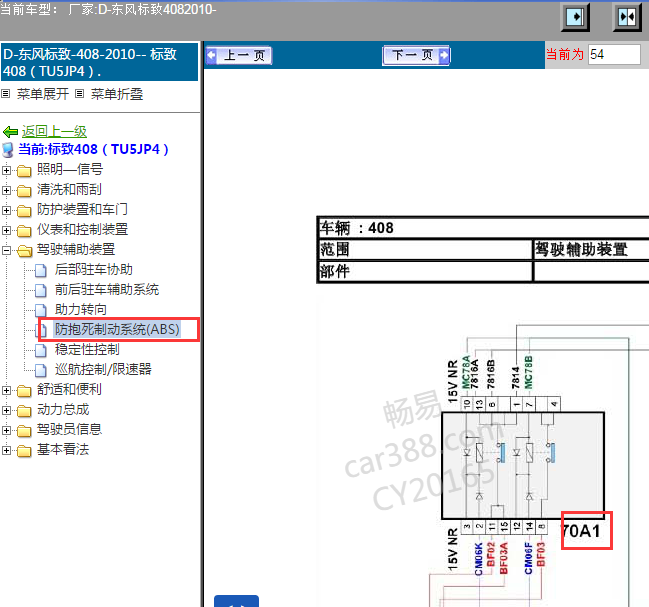Click wire label CM06F on the diagram
649x607 pixels.
529,558
